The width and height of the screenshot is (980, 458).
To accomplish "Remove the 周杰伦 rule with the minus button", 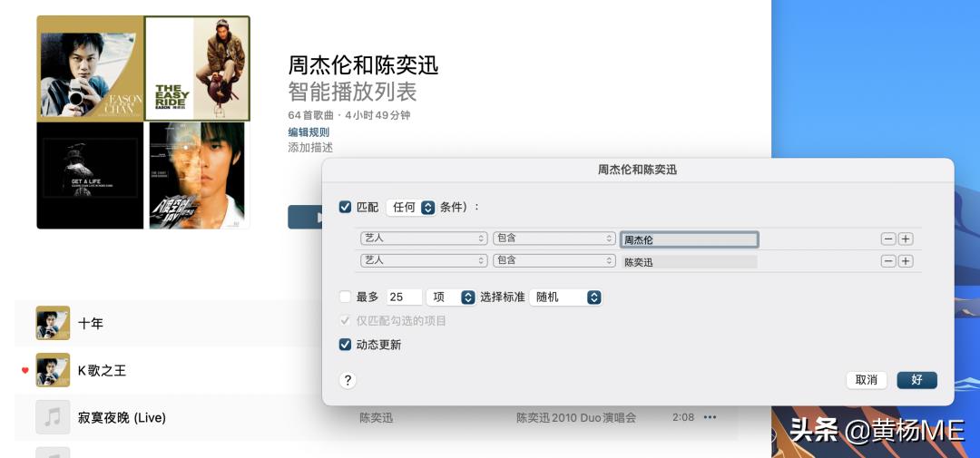I will (x=888, y=239).
